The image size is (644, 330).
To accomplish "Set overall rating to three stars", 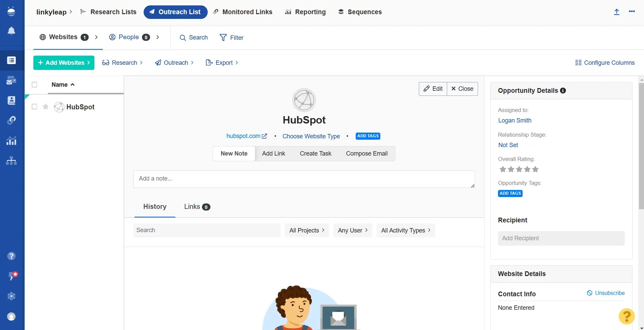I will tap(519, 169).
